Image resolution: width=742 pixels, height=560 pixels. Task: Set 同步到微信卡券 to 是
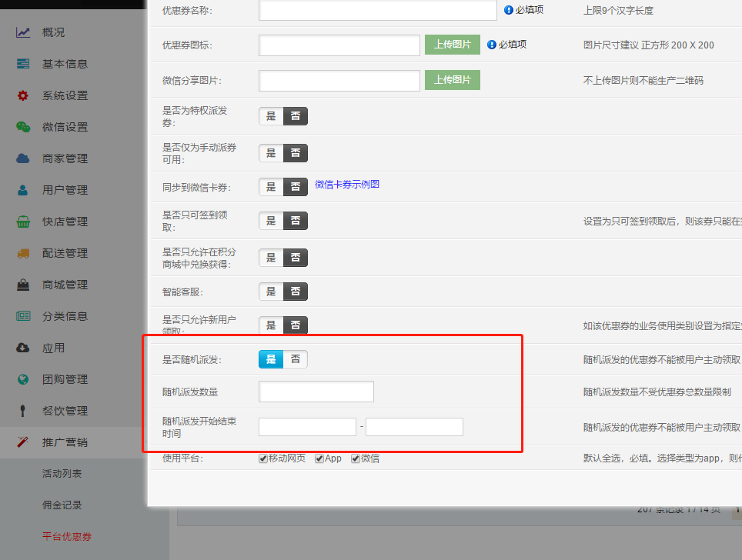(271, 187)
